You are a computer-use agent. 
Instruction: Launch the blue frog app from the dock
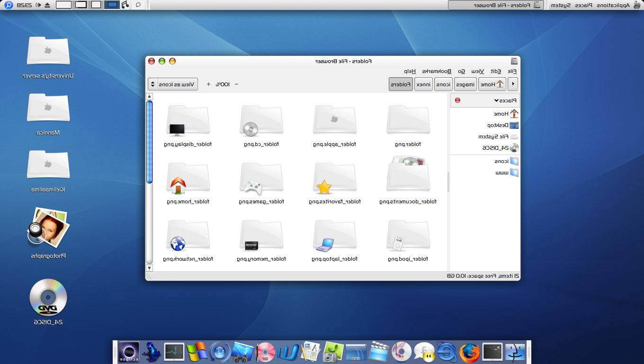pyautogui.click(x=152, y=352)
